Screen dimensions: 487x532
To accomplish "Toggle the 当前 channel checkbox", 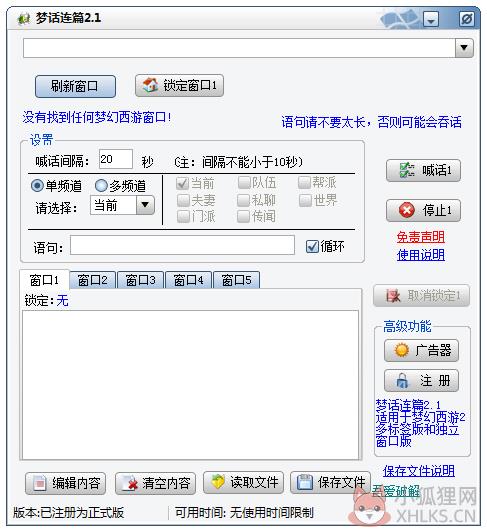I will click(x=183, y=184).
